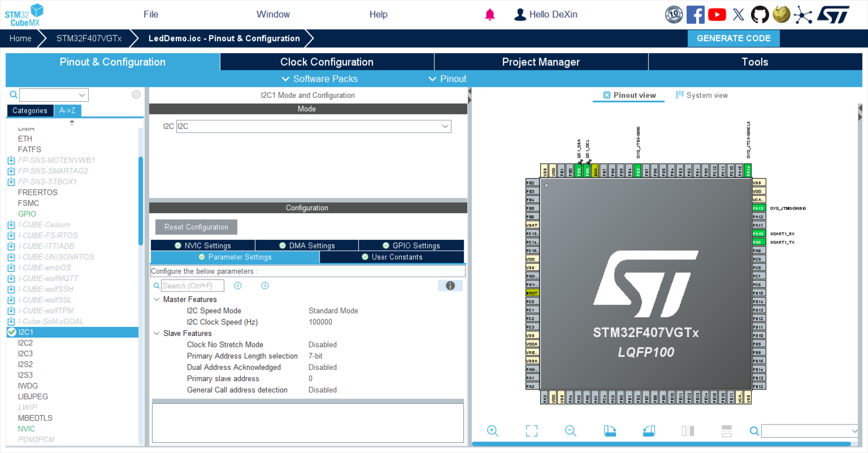Select green pin PA9 (USART1_TX)
The image size is (868, 453).
click(759, 242)
